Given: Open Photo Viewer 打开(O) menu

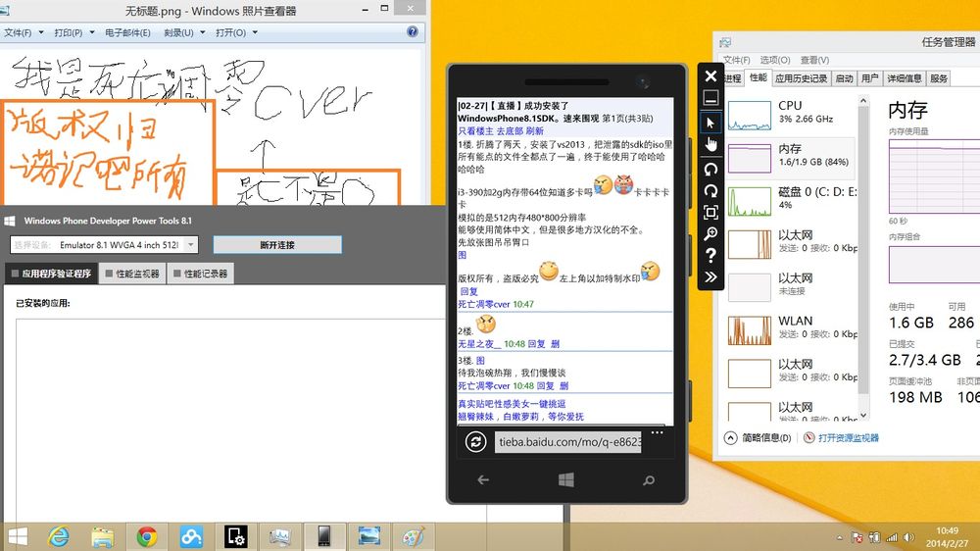Looking at the screenshot, I should [236, 32].
